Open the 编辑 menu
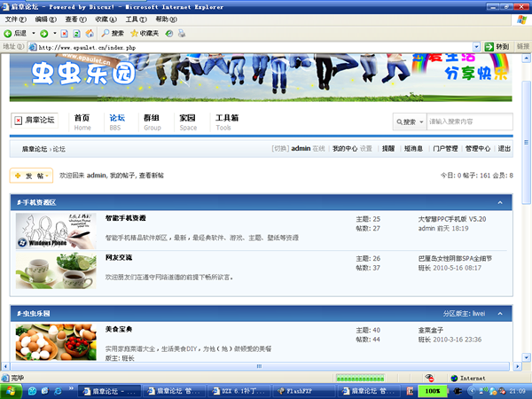The image size is (532, 399). [x=45, y=20]
